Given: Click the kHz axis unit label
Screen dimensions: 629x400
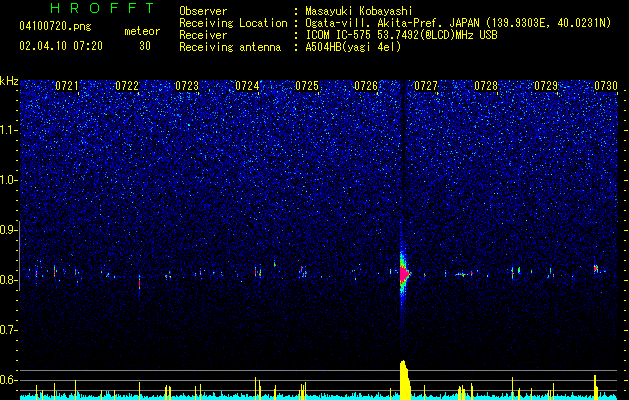Looking at the screenshot, I should tap(9, 81).
